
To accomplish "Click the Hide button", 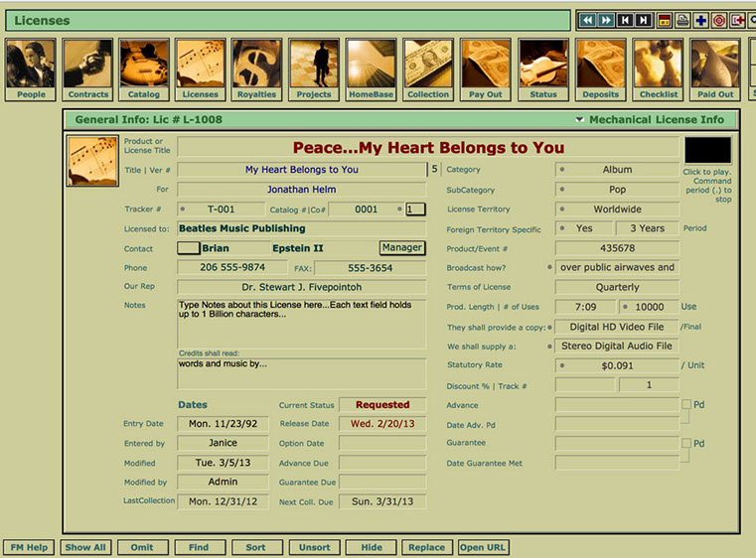I will (372, 547).
